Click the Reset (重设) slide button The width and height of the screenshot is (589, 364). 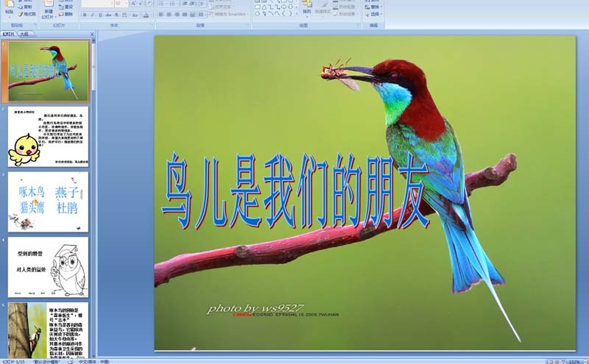pyautogui.click(x=66, y=7)
